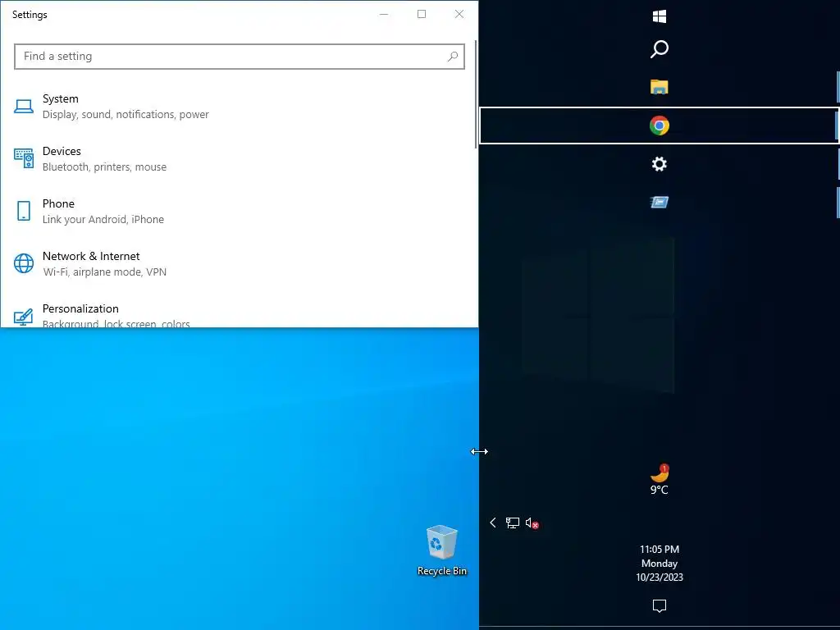Open the network status tray icon
The image size is (840, 630).
[x=513, y=523]
